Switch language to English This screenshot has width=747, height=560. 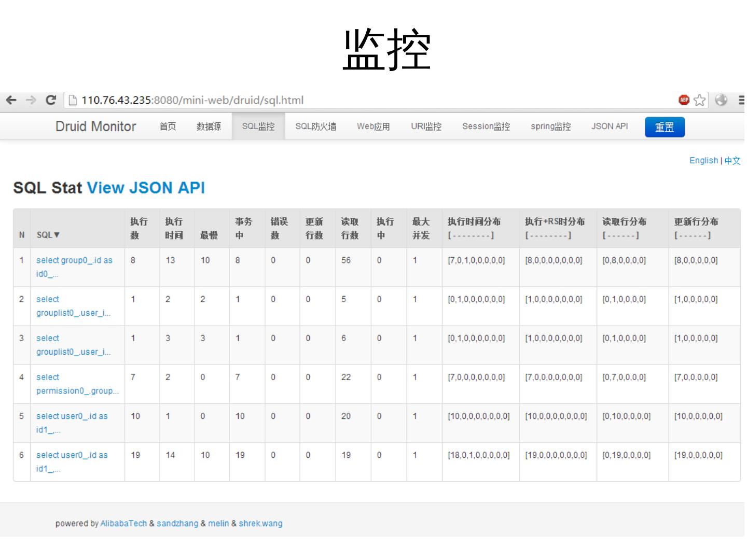(703, 161)
